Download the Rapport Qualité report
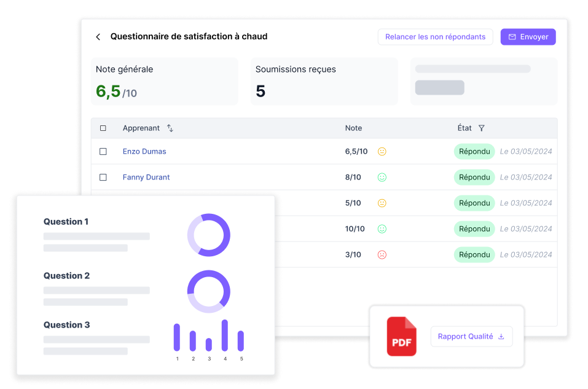This screenshot has height=389, width=588. (471, 337)
